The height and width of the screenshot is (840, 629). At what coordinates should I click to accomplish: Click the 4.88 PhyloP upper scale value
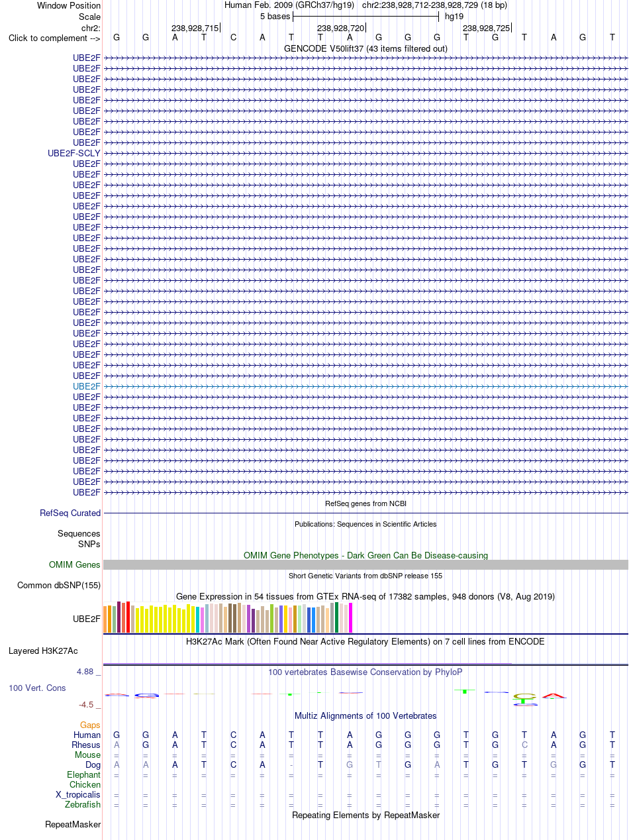coord(86,671)
